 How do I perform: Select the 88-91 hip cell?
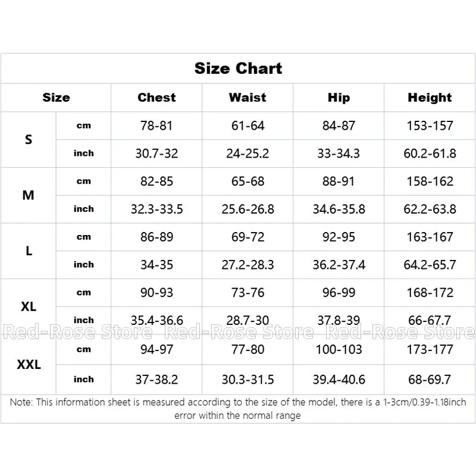pos(339,181)
